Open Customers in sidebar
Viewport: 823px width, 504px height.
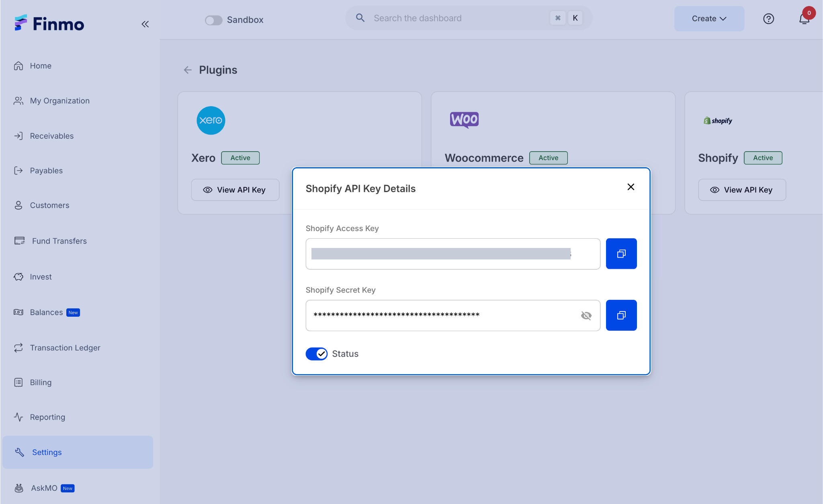(78, 205)
